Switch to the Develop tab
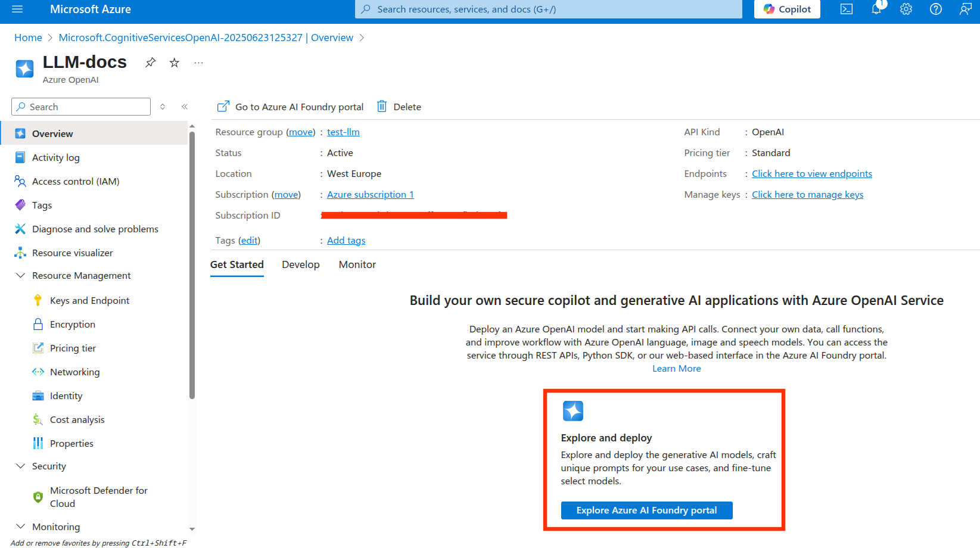This screenshot has height=548, width=980. 301,264
